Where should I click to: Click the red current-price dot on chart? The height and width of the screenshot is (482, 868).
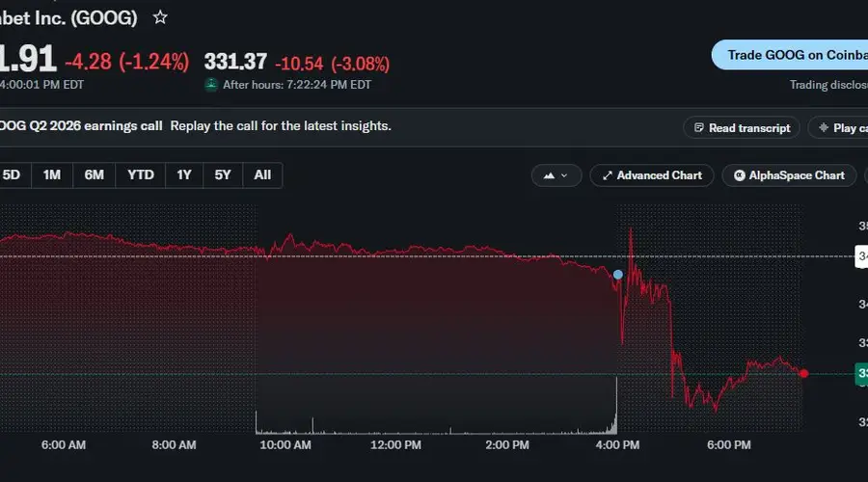[803, 374]
